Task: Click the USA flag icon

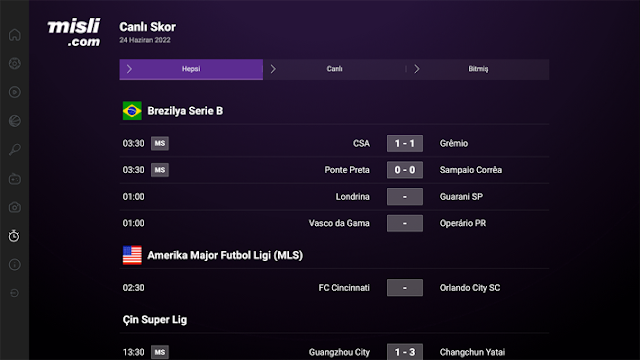Action: pyautogui.click(x=132, y=255)
